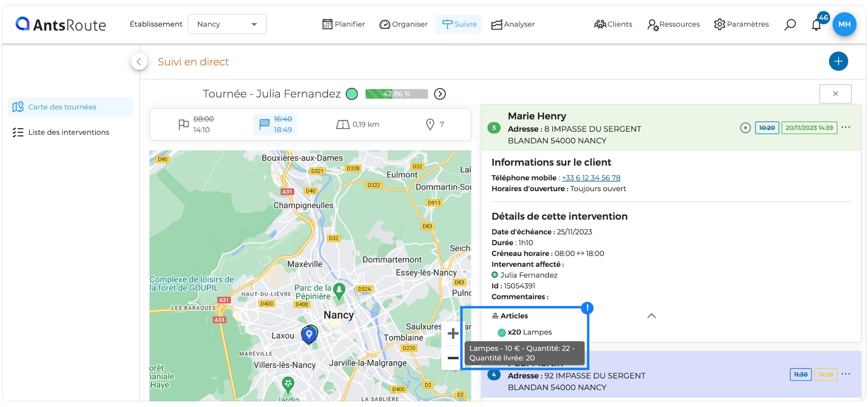Click the blue number 4 stop badge
868x407 pixels.
pyautogui.click(x=494, y=375)
